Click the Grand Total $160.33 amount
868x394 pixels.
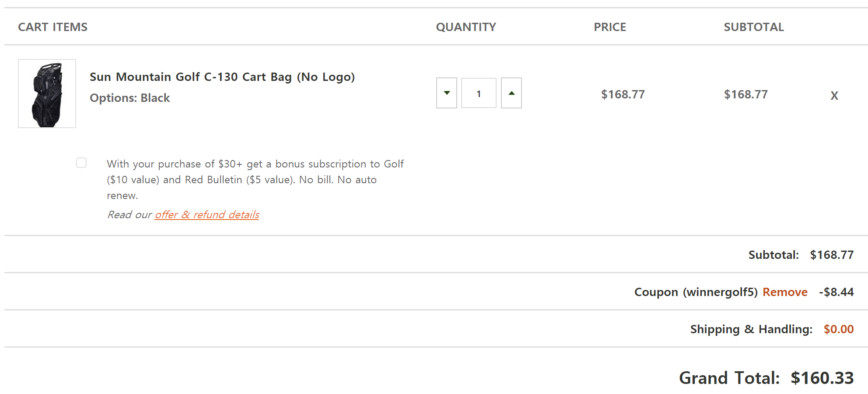click(822, 378)
